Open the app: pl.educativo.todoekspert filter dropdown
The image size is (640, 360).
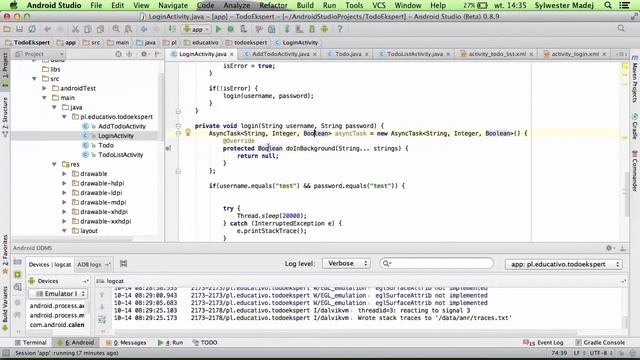click(564, 264)
